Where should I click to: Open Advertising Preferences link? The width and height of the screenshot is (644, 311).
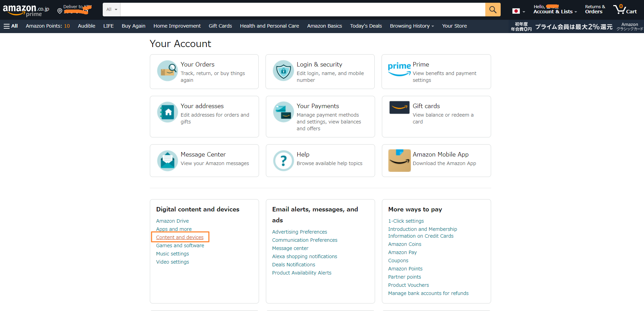coord(300,232)
